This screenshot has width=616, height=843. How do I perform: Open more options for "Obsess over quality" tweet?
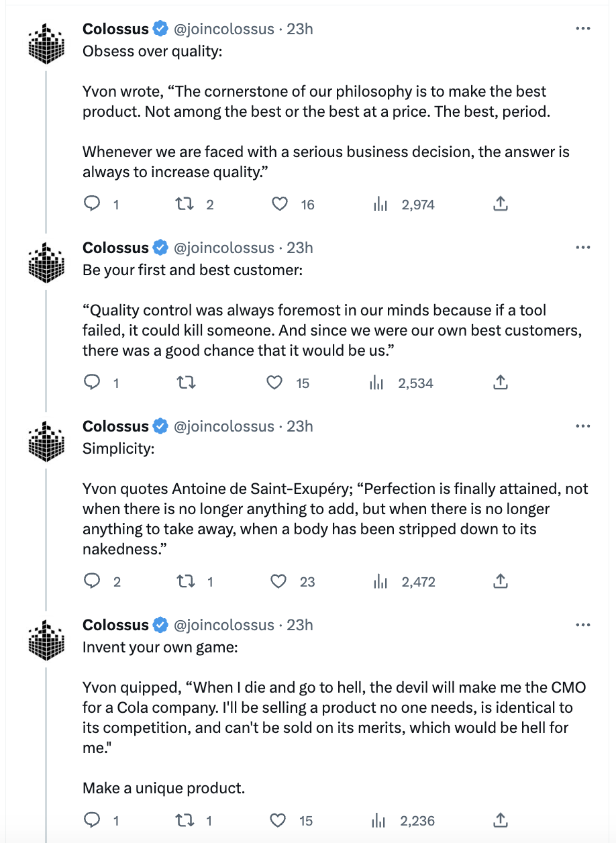[583, 29]
